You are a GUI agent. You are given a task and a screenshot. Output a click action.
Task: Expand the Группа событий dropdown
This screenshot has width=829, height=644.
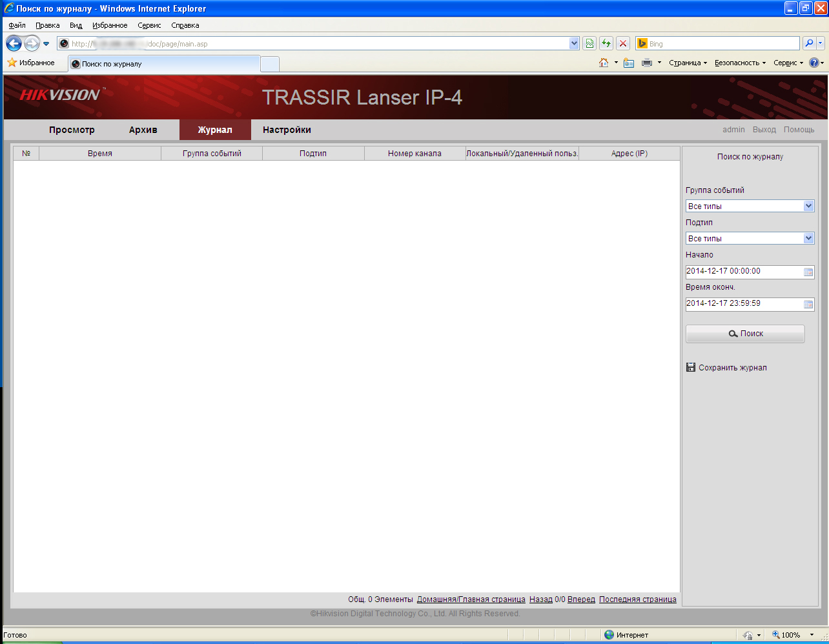750,206
